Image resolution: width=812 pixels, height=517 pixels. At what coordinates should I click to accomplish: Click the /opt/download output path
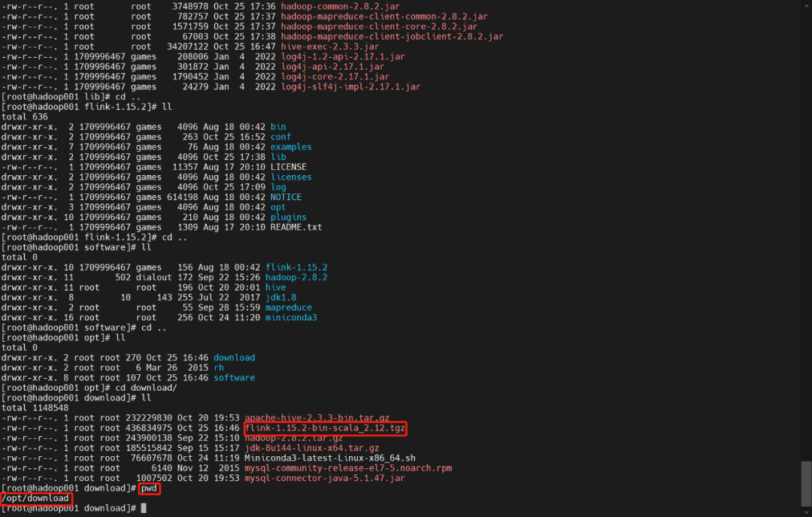[35, 498]
